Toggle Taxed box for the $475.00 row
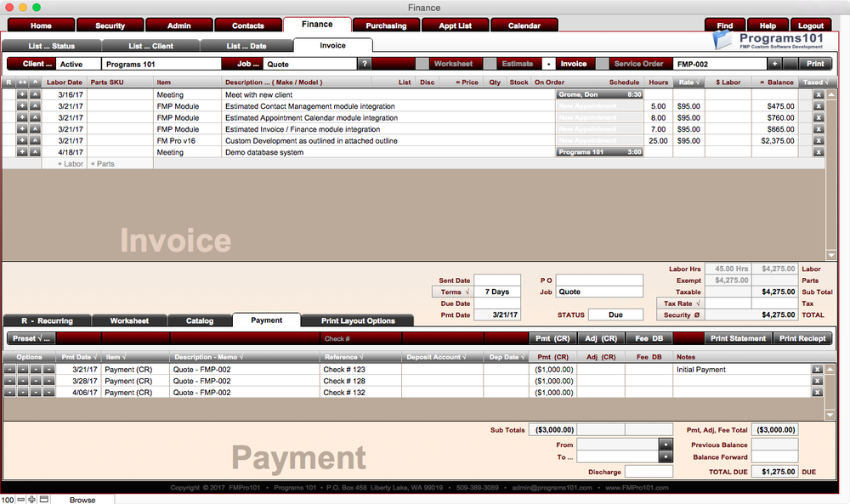850x504 pixels. (x=806, y=106)
